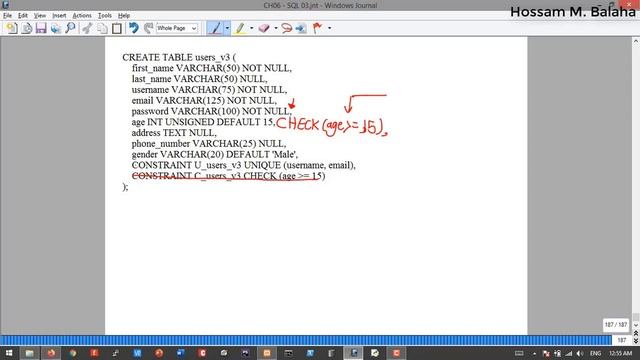This screenshot has width=640, height=360.
Task: Open the File menu
Action: tap(7, 16)
